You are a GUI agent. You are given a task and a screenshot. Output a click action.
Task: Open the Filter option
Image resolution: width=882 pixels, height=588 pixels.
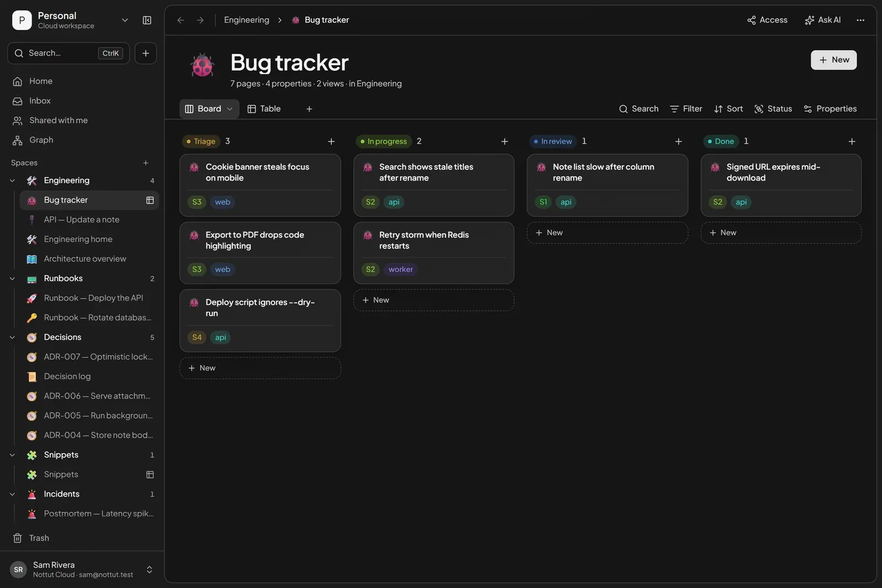point(686,109)
